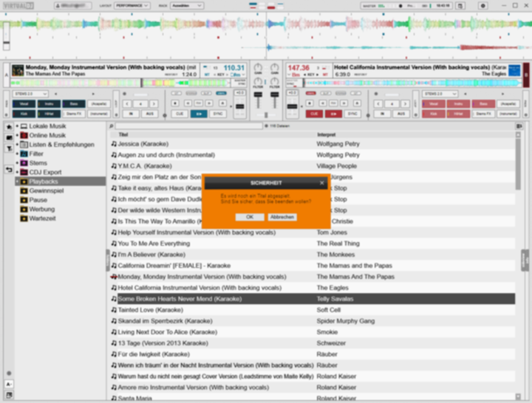The image size is (532, 403).
Task: Expand Listen & Empfehlungen node
Action: click(x=17, y=145)
